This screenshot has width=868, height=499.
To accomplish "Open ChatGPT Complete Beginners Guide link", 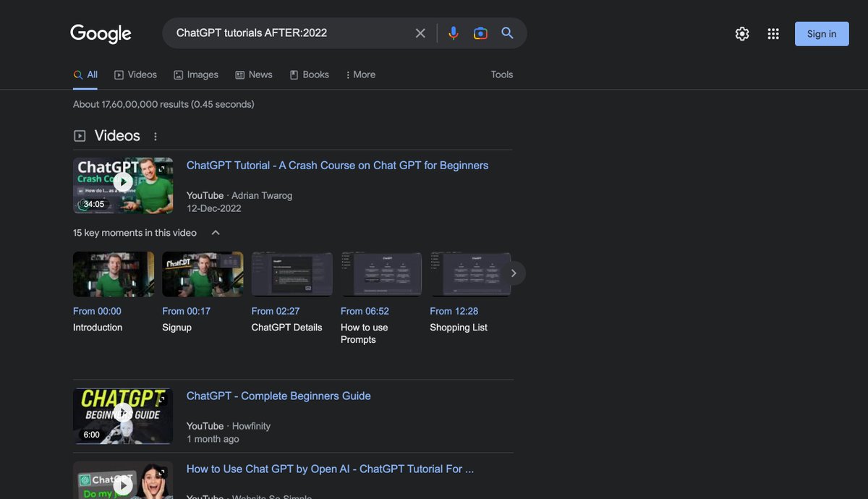I will point(278,396).
